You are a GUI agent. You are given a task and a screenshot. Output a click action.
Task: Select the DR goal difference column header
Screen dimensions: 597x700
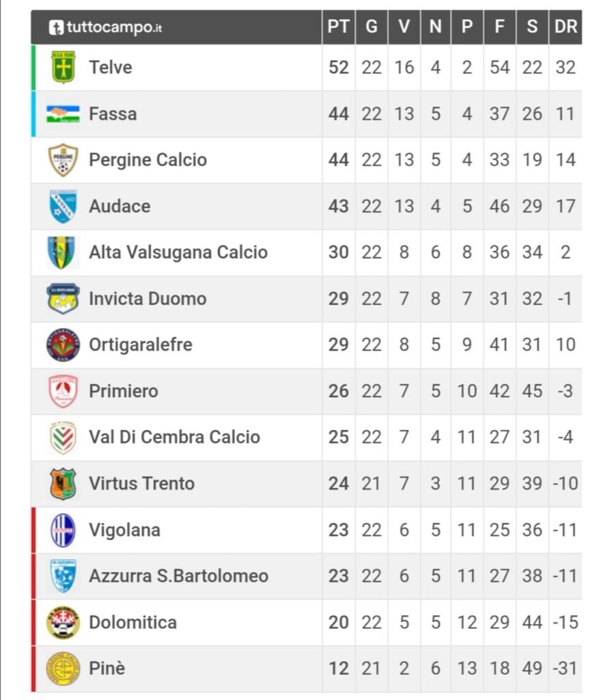point(566,27)
